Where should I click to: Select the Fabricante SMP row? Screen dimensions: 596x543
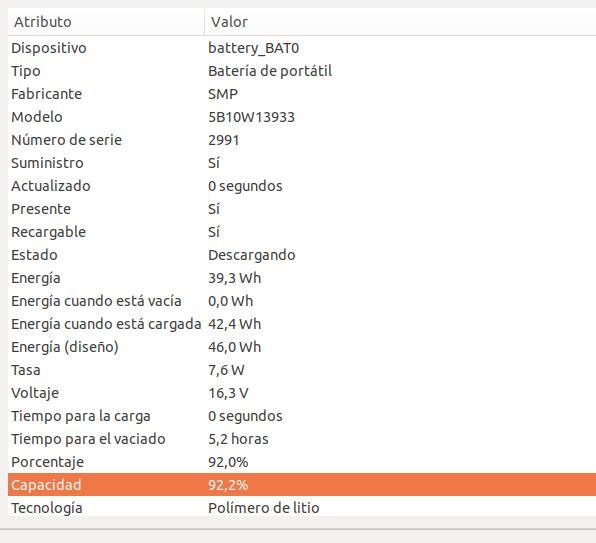tap(302, 94)
